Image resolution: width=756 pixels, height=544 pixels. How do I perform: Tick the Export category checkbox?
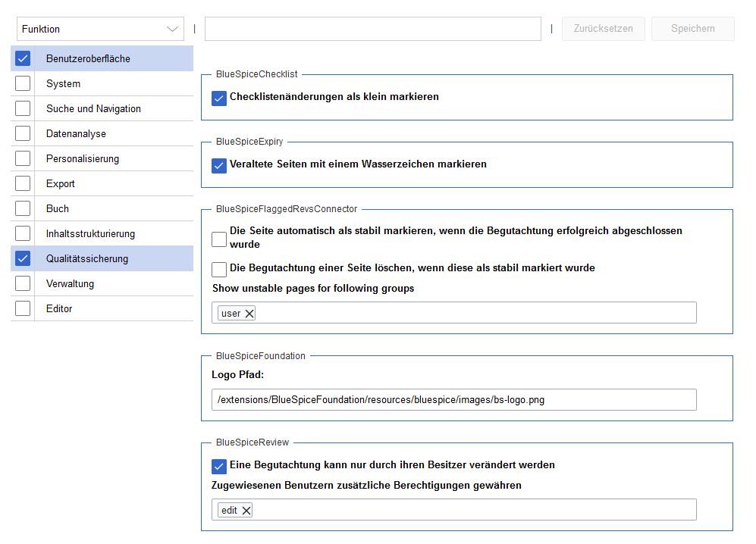23,183
